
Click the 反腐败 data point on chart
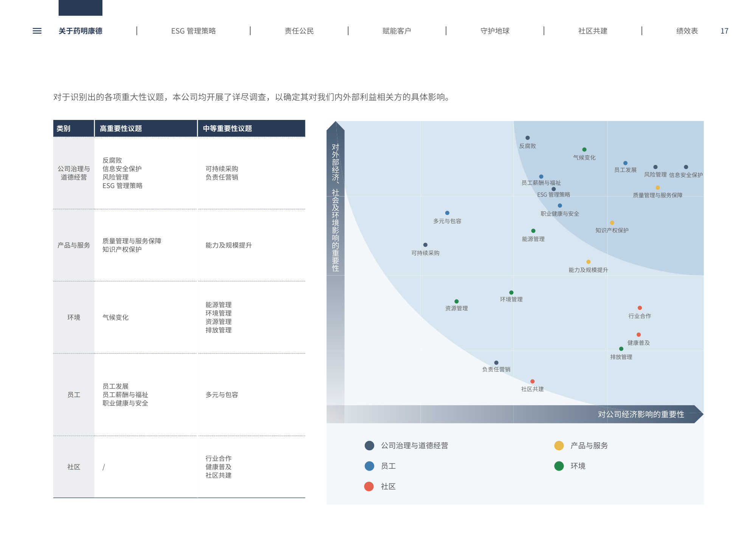point(528,138)
